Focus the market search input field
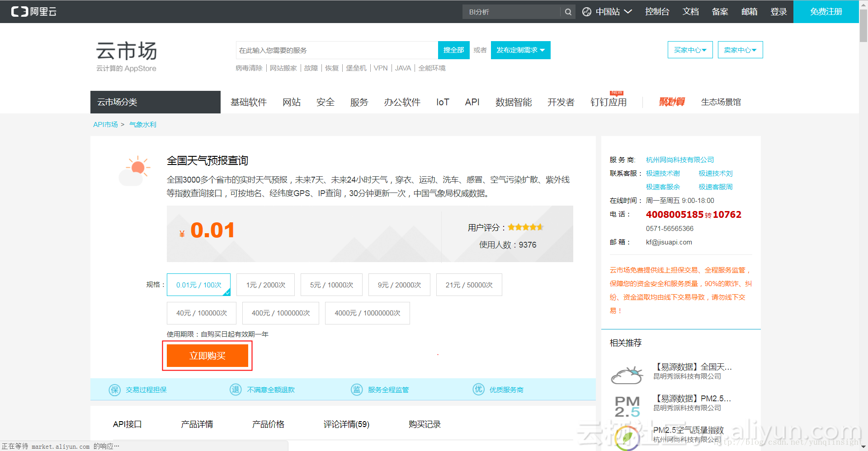Screen dimensions: 868x451 (337, 50)
